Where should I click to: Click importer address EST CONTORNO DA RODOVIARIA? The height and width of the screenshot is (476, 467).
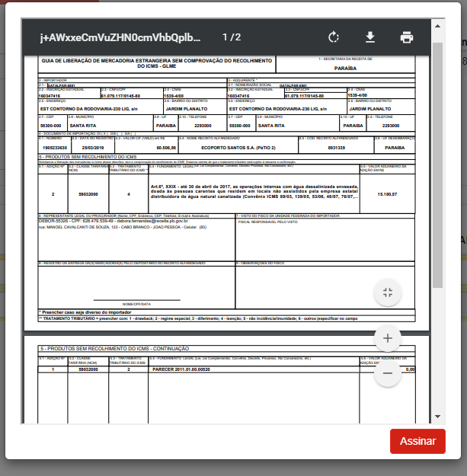(x=89, y=109)
